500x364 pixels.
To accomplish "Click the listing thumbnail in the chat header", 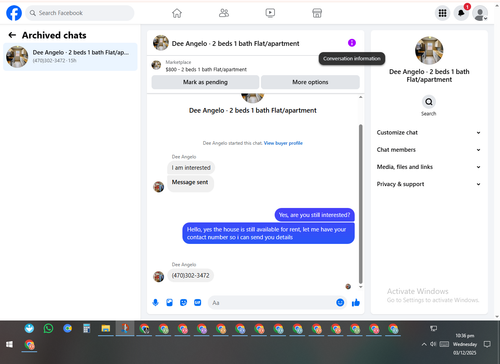I will point(161,43).
